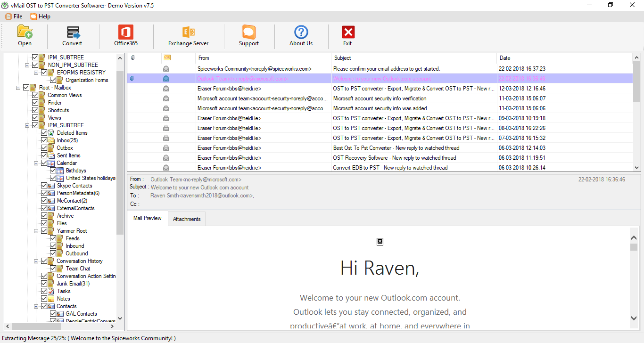This screenshot has height=343, width=644.
Task: Select the Inbox(25) envelope folder icon
Action: [51, 140]
